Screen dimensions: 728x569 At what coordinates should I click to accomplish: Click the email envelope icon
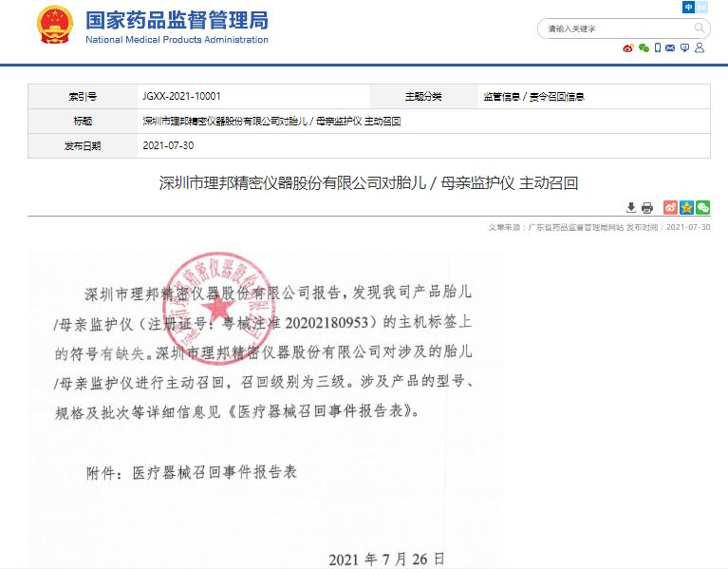click(x=670, y=48)
